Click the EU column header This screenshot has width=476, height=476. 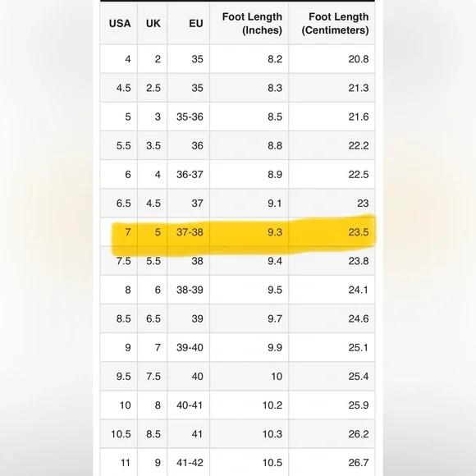[196, 23]
